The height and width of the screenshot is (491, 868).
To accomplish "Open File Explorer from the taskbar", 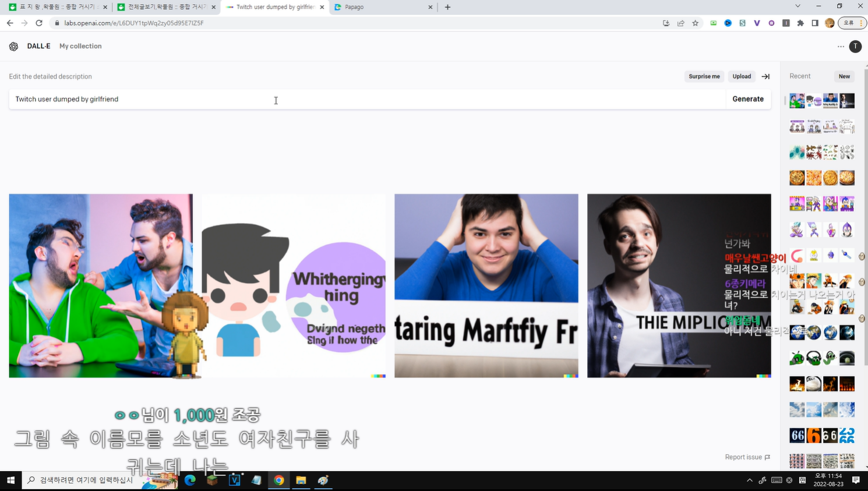I will [301, 481].
